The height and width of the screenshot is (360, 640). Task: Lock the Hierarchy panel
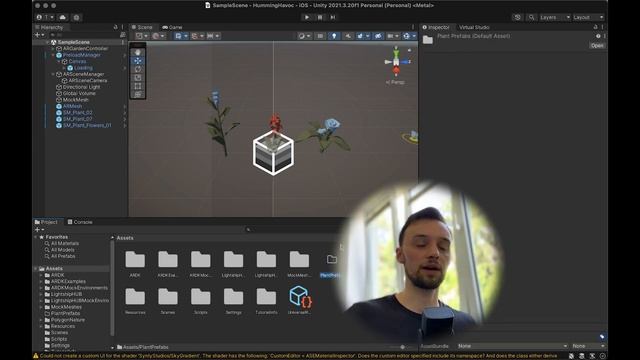click(115, 27)
